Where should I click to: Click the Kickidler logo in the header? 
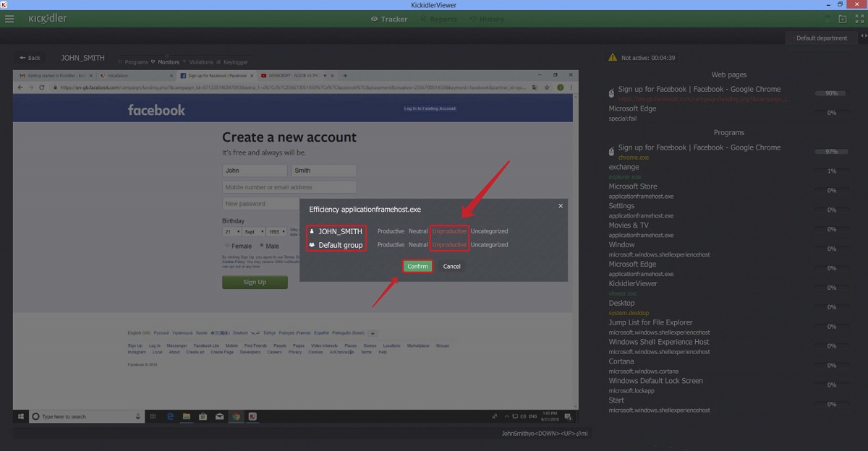pyautogui.click(x=48, y=19)
